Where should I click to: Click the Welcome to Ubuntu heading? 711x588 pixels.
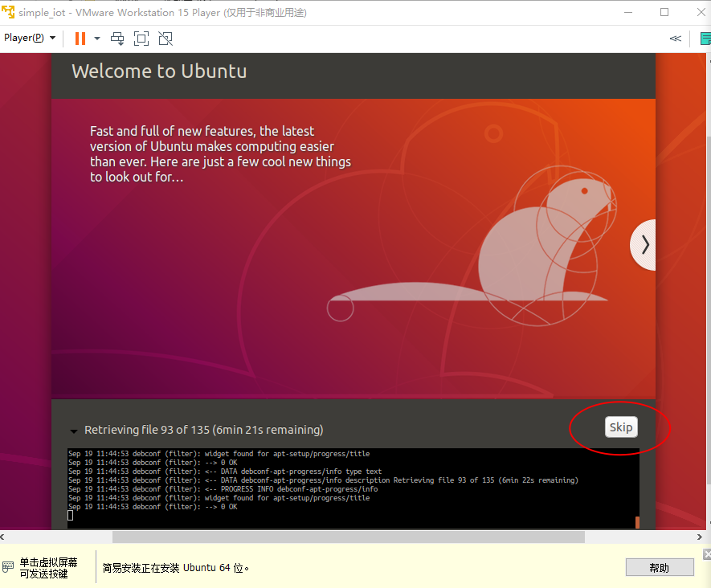point(159,71)
